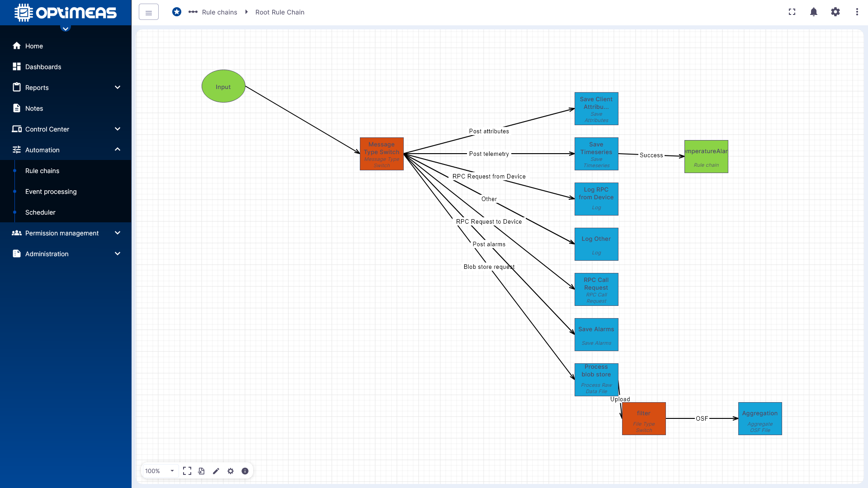The image size is (868, 488).
Task: Click the Other link label
Action: pos(489,199)
